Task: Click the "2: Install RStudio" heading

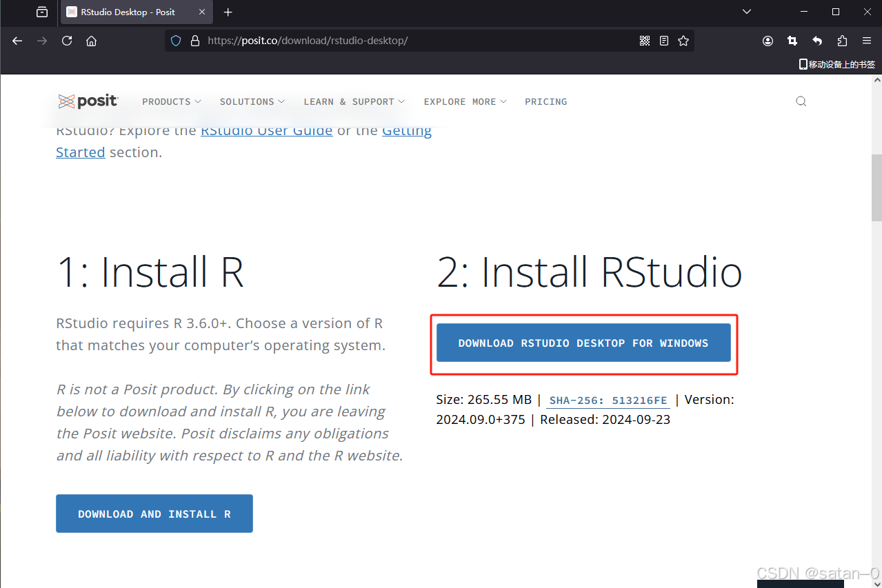Action: pyautogui.click(x=590, y=272)
